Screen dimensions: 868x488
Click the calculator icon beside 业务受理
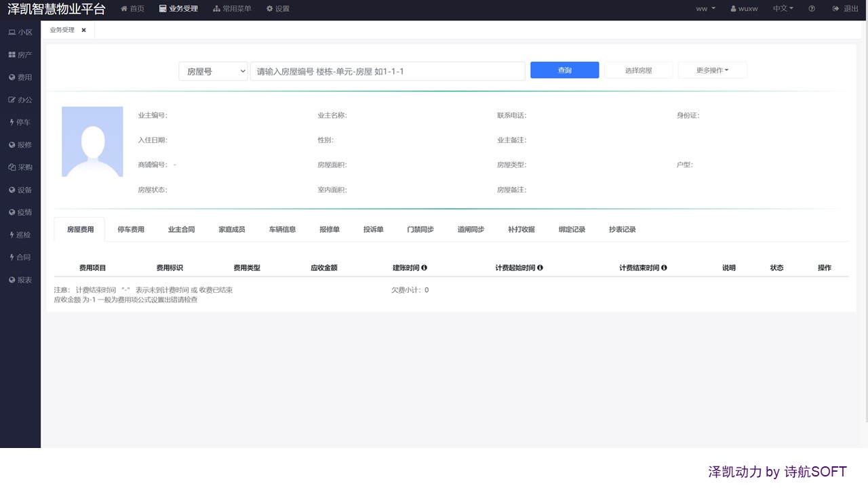163,9
